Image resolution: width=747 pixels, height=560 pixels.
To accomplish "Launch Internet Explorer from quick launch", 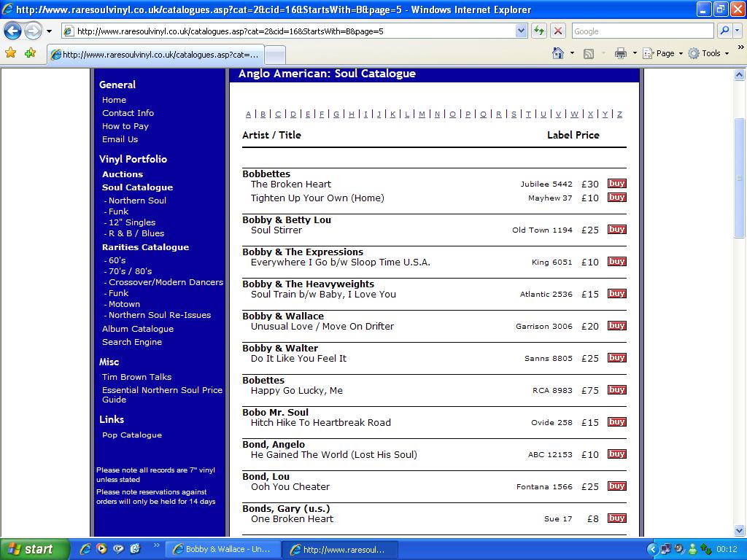I will click(85, 549).
